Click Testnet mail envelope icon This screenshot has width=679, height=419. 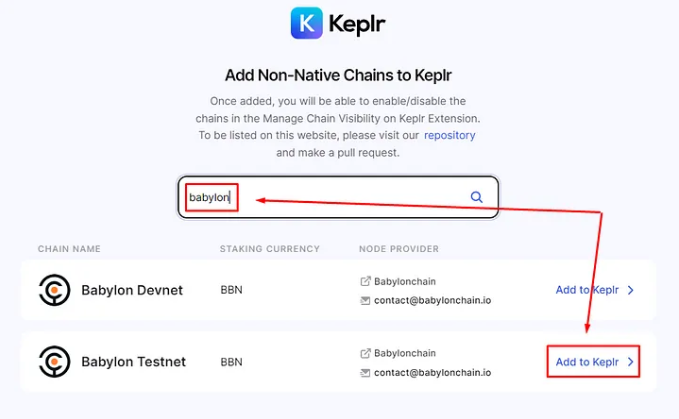tap(365, 373)
